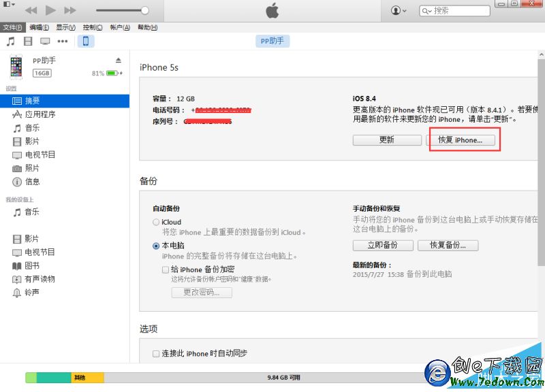Click the vertical scrollbar thumb
This screenshot has width=545, height=392.
tap(541, 163)
